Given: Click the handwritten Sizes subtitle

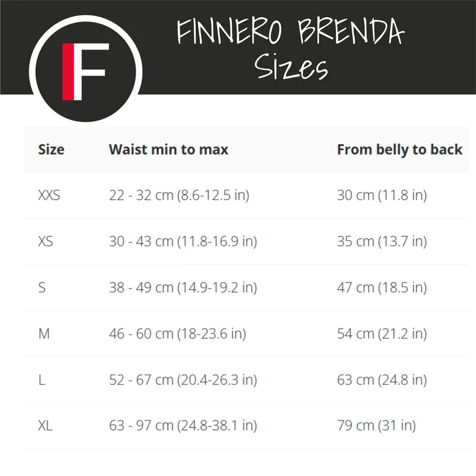Looking at the screenshot, I should (x=292, y=67).
